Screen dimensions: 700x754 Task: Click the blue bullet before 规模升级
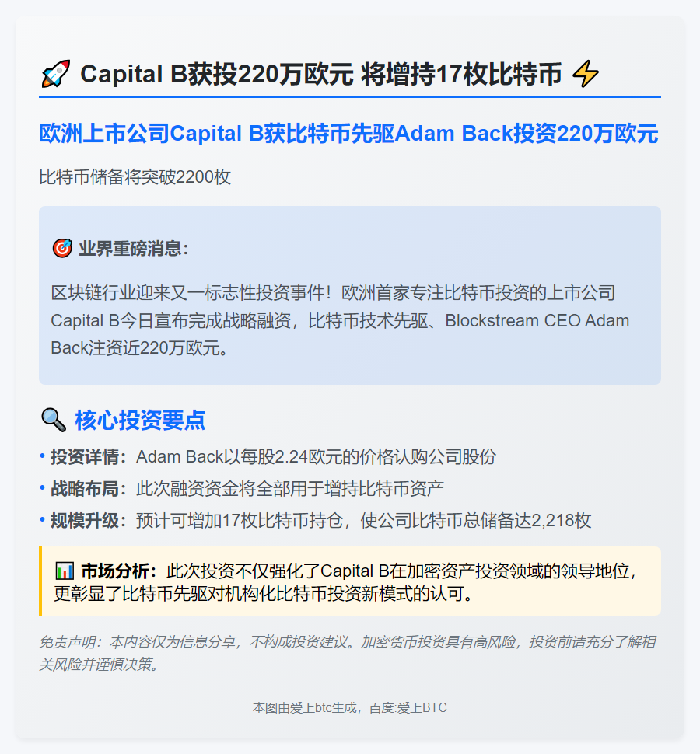pos(42,520)
